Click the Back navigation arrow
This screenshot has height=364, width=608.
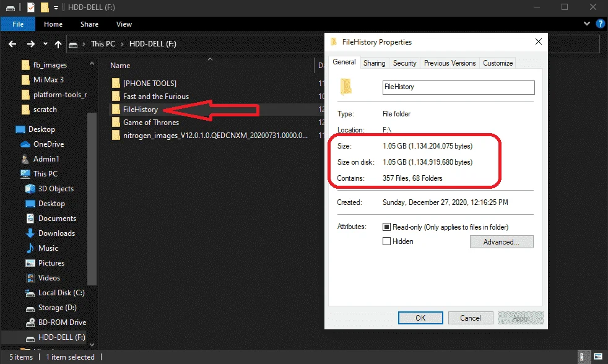[x=12, y=44]
